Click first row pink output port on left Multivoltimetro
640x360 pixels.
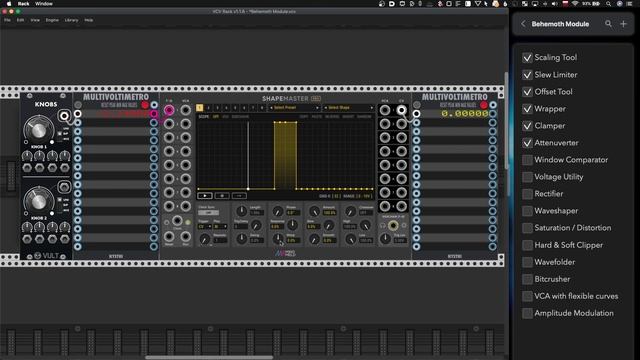pyautogui.click(x=154, y=114)
